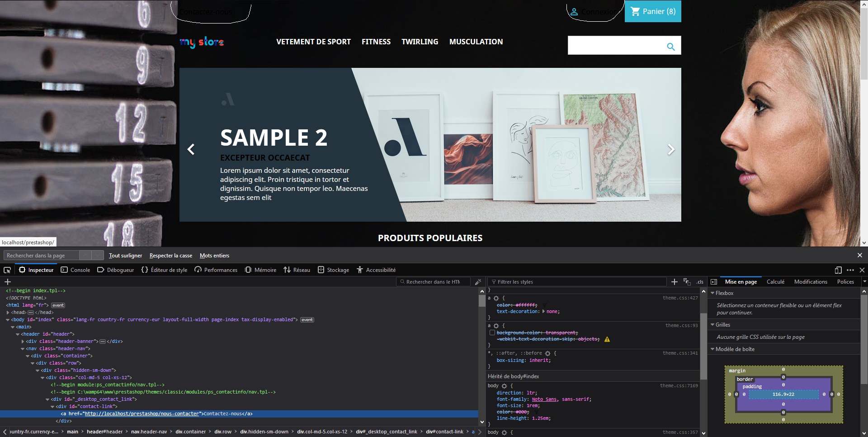The image size is (868, 437).
Task: Open the Calculé tab
Action: coord(775,282)
